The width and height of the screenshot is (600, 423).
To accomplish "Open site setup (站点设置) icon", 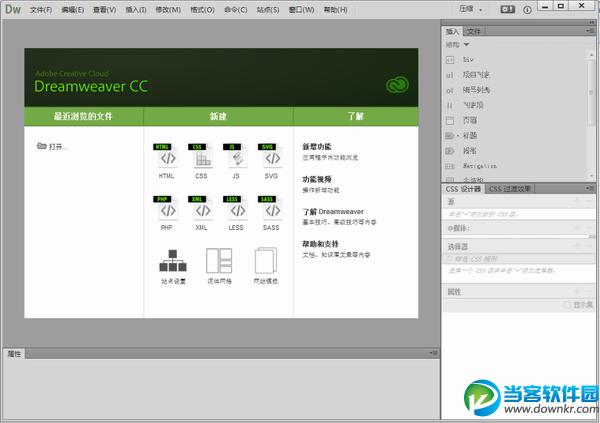I will click(x=173, y=261).
